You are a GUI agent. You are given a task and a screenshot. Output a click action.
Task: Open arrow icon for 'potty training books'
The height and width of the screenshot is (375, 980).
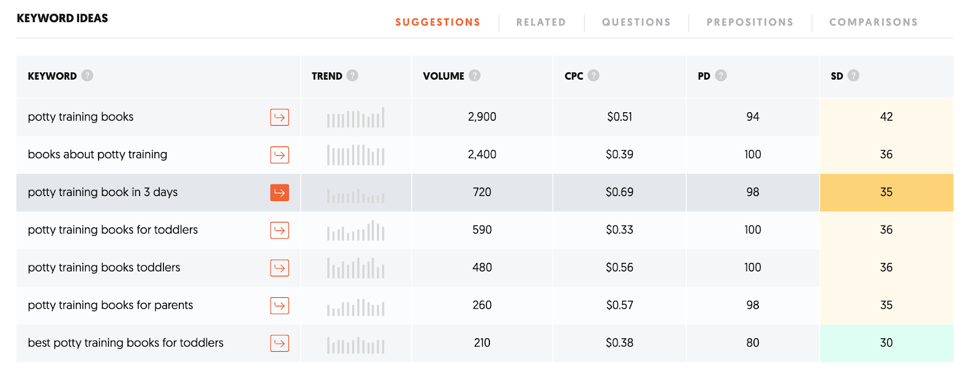coord(279,117)
